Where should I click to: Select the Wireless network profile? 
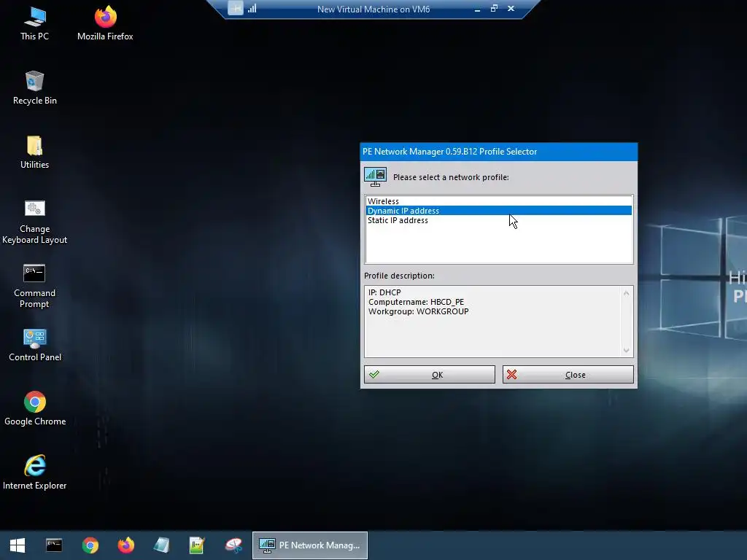(499, 201)
